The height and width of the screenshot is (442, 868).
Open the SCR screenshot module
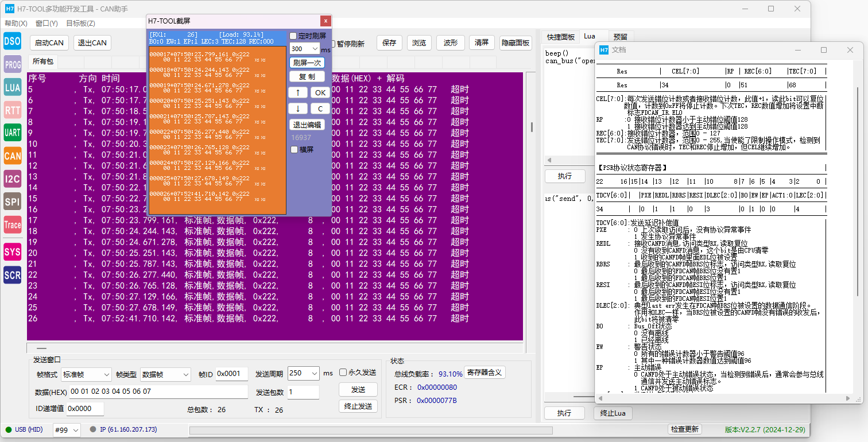pyautogui.click(x=13, y=275)
